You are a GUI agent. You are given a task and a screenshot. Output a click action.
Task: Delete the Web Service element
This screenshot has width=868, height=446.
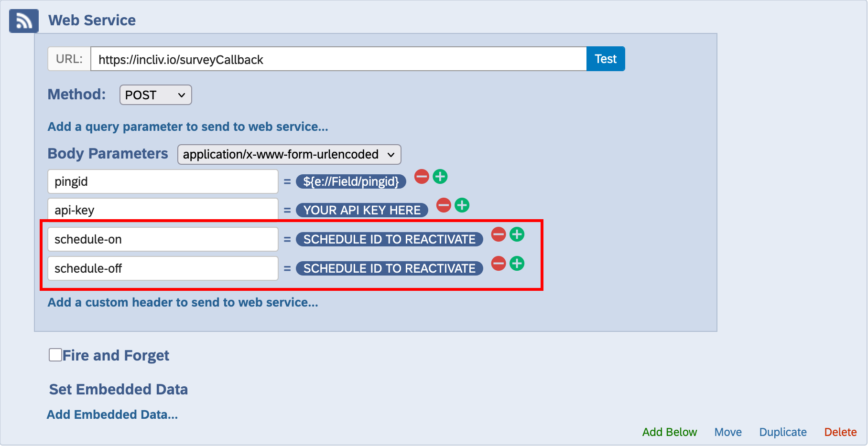click(840, 432)
